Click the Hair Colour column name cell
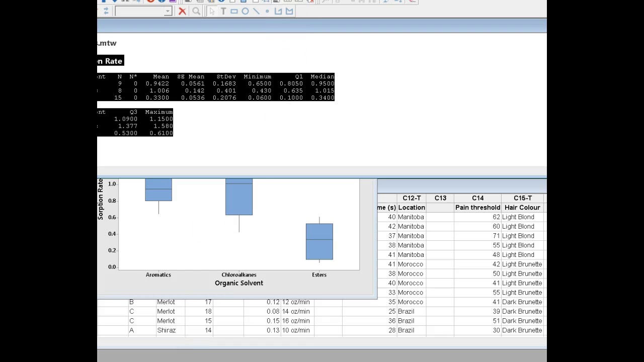The image size is (644, 362). (523, 208)
